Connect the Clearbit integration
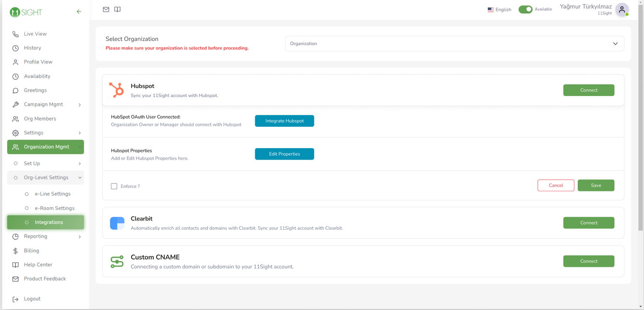644x310 pixels. coord(589,223)
